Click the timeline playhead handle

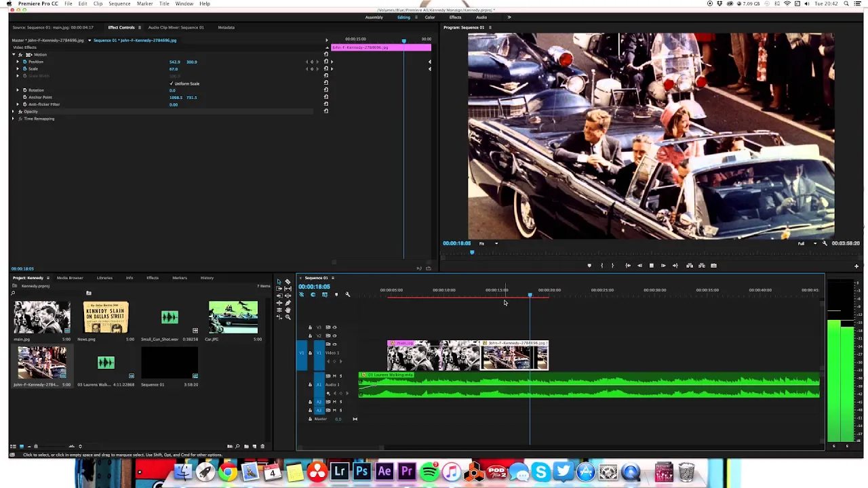pyautogui.click(x=530, y=295)
